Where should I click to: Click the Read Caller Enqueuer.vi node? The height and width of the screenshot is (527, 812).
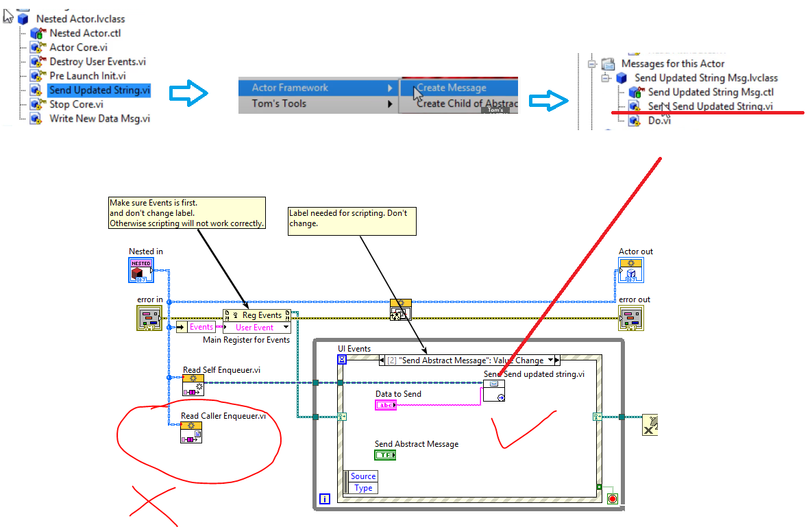191,433
